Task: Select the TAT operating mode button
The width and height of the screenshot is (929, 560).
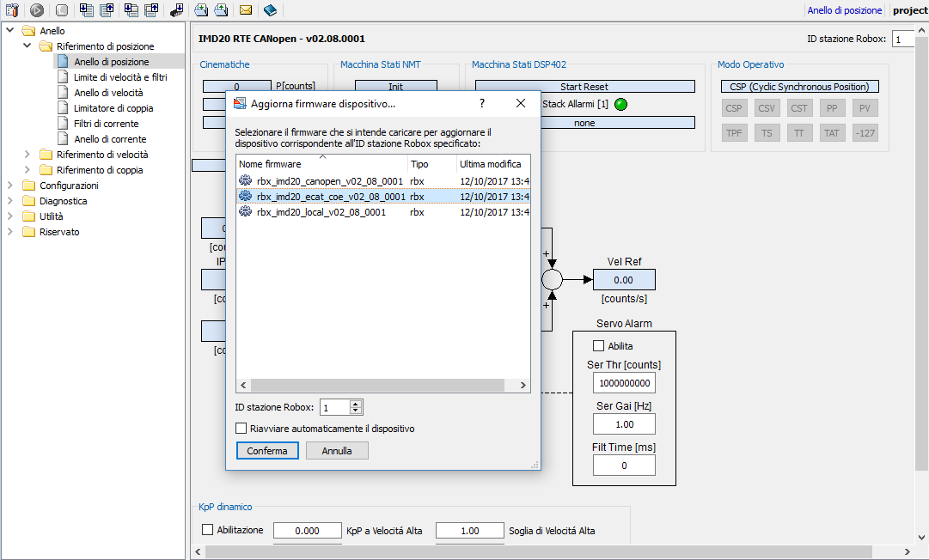Action: tap(832, 133)
